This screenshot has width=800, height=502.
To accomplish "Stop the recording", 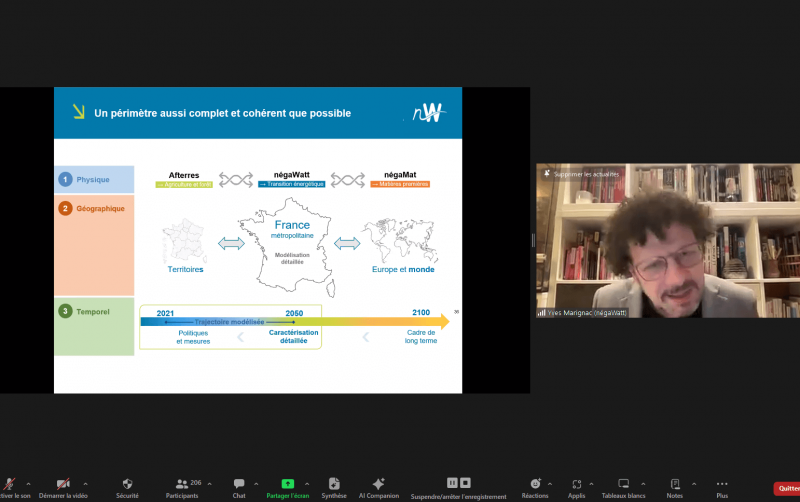I will pos(465,483).
